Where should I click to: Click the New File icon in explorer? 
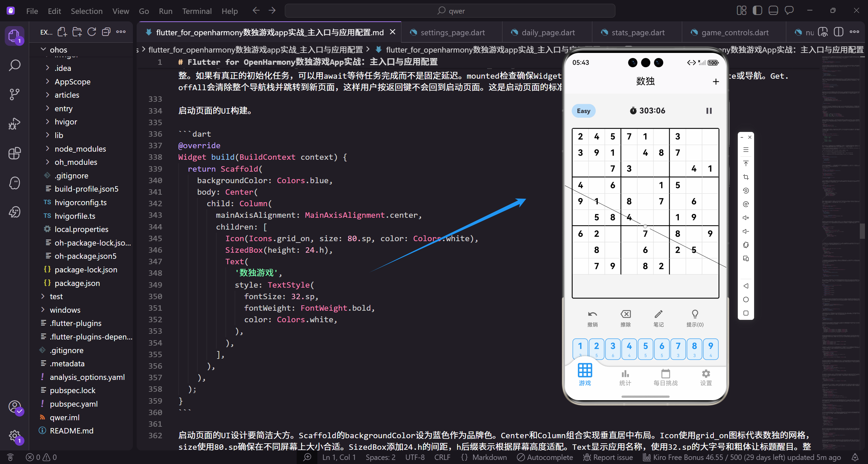(62, 32)
